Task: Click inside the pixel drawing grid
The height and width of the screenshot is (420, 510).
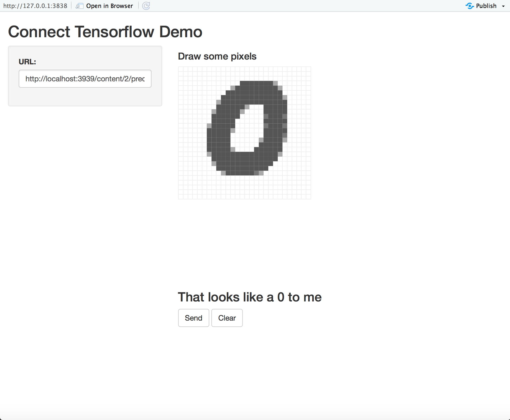Action: pos(245,133)
